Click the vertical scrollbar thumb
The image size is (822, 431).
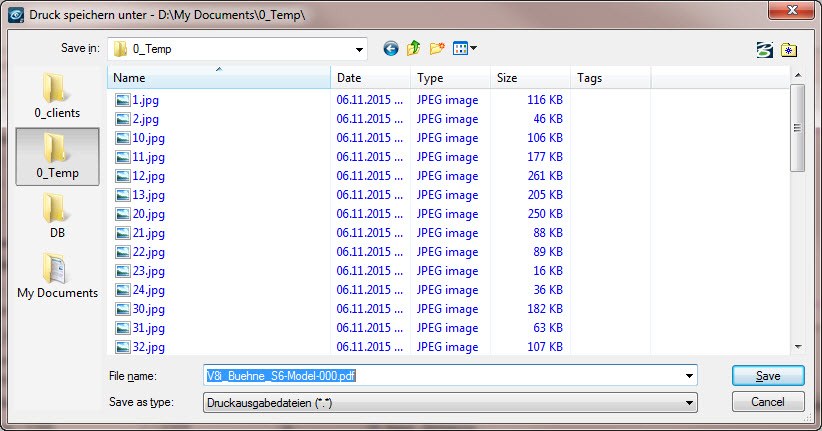point(798,127)
